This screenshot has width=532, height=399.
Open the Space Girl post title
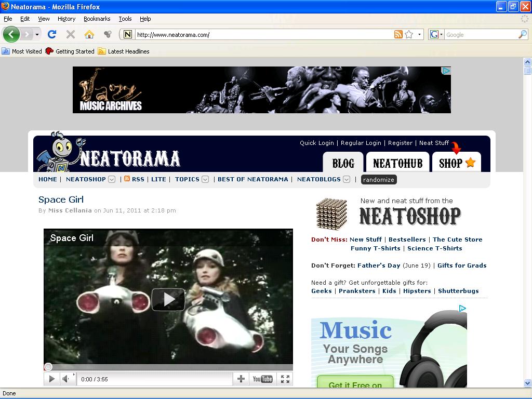[x=61, y=199]
